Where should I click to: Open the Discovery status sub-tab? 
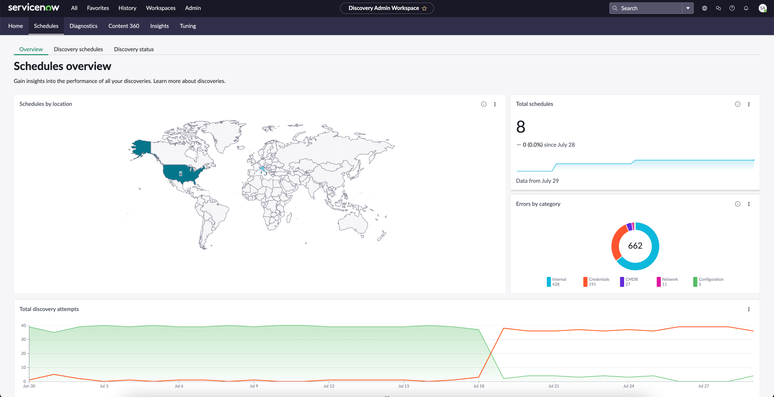[134, 49]
